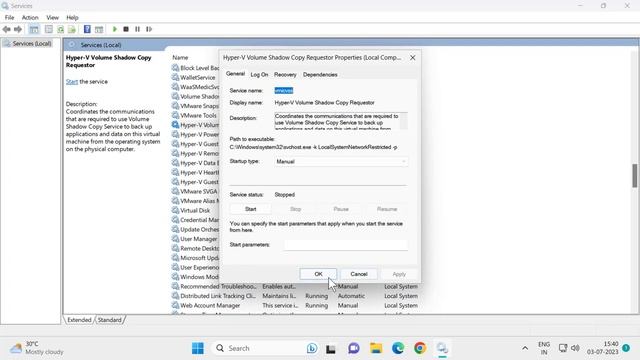This screenshot has width=640, height=360.
Task: Click OK in the properties dialog
Action: [x=318, y=274]
